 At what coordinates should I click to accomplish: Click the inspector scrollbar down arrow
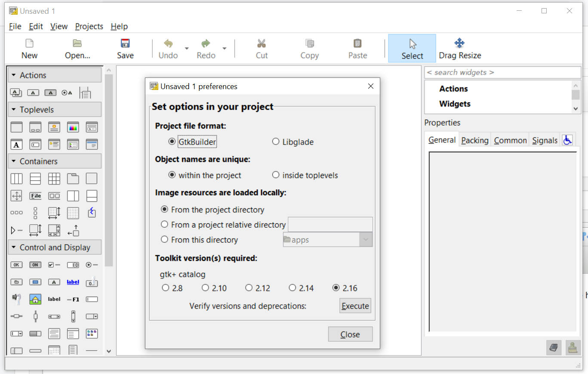coord(576,109)
